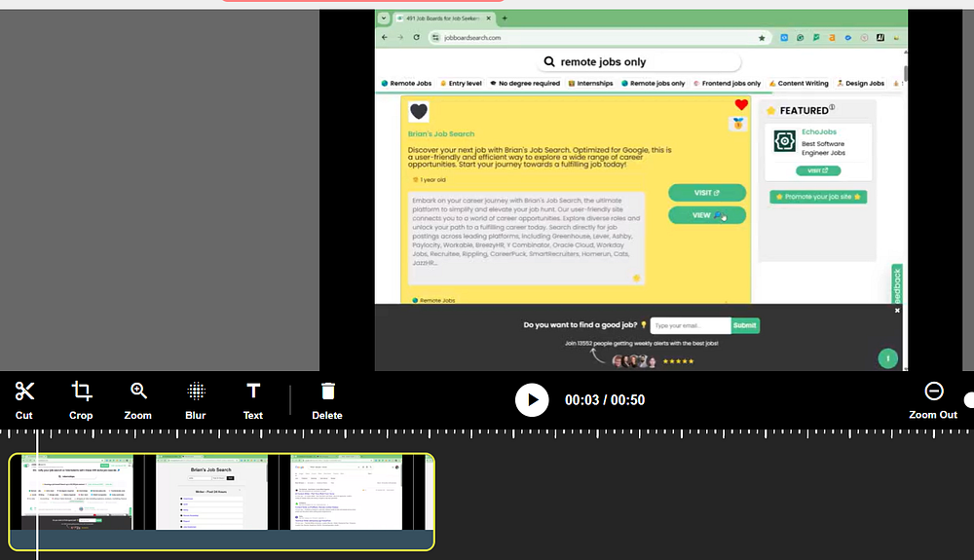Select the Design Jobs filter tag

[x=860, y=83]
